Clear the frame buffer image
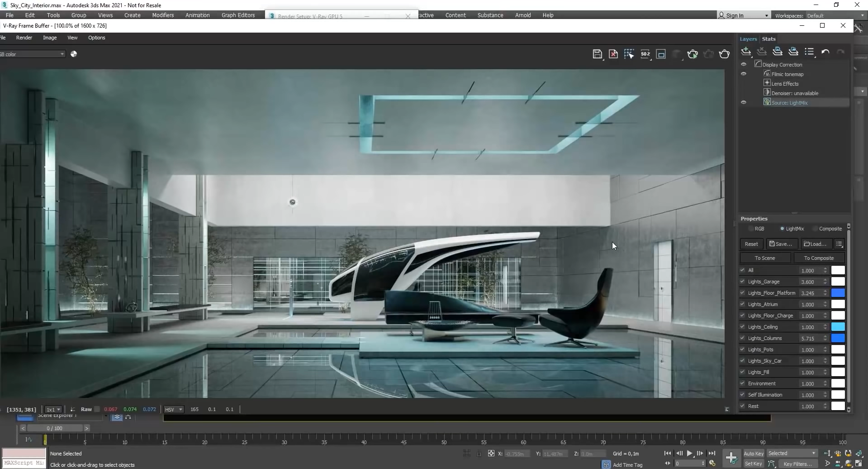Screen dimensions: 868x469 [613, 54]
